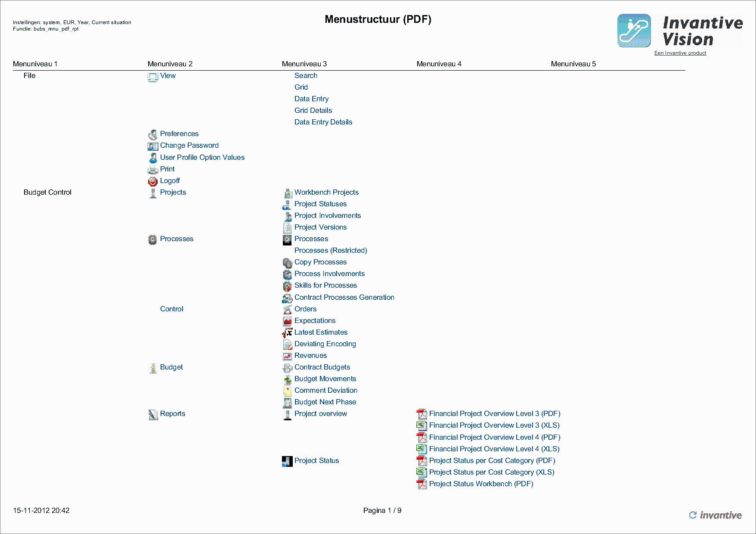Click XLS icon for Financial Project Overview Level 4
This screenshot has height=534, width=756.
click(422, 450)
